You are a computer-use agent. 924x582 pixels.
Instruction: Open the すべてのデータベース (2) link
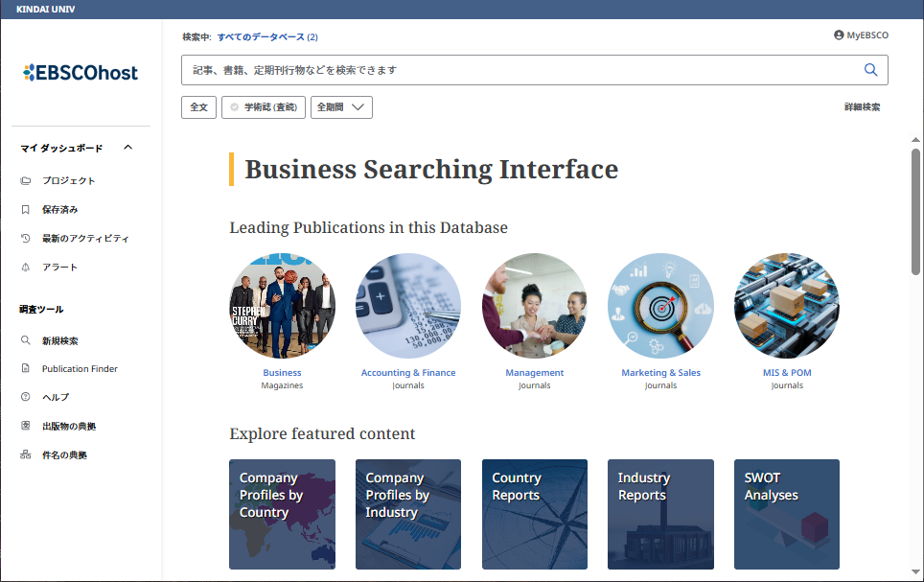(x=267, y=37)
